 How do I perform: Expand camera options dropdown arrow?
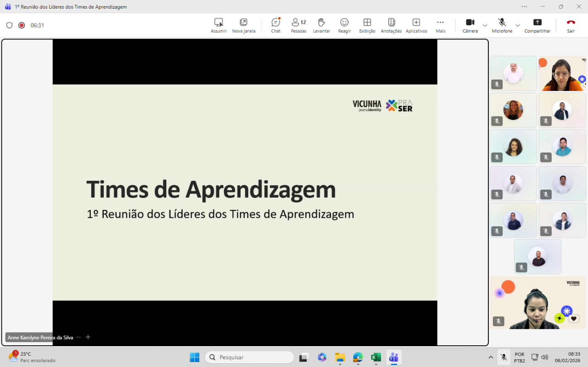tap(485, 25)
